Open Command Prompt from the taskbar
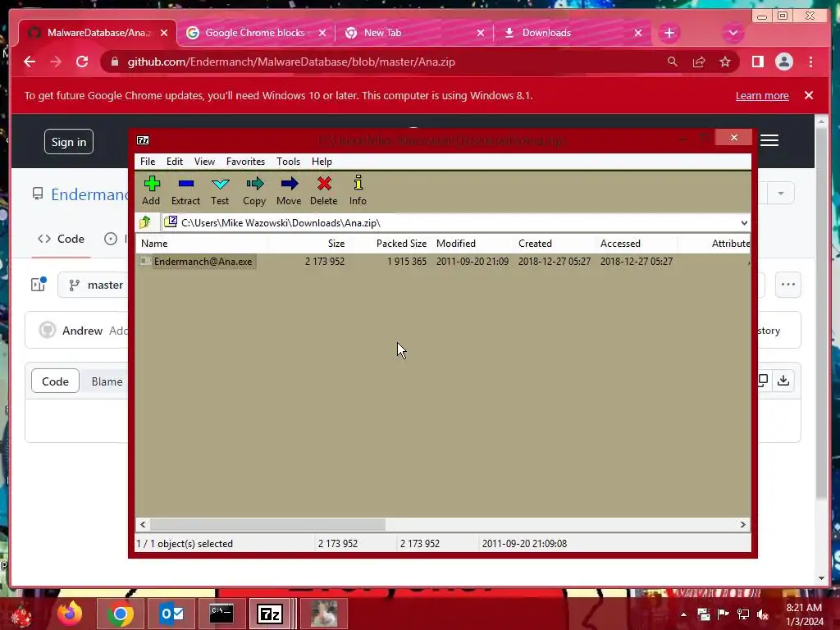Screen dimensions: 840x630 click(221, 614)
